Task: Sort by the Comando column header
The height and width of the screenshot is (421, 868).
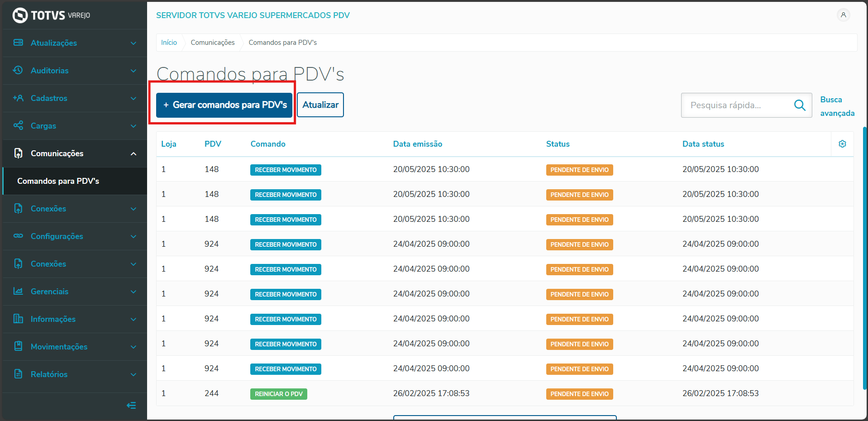Action: (268, 144)
